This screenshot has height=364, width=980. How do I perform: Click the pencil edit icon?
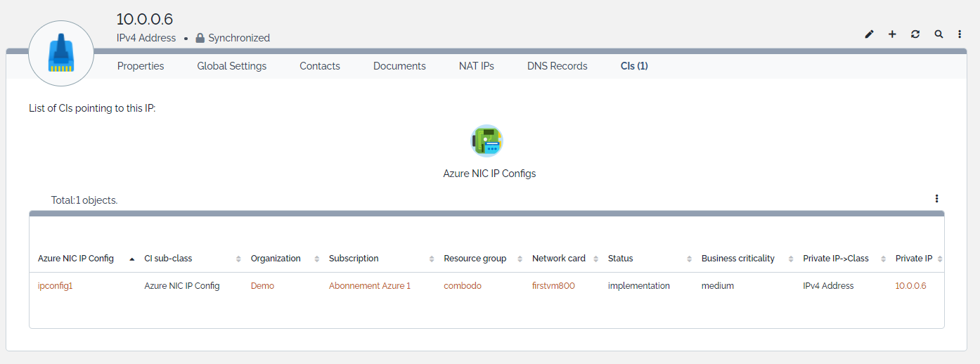(x=869, y=34)
